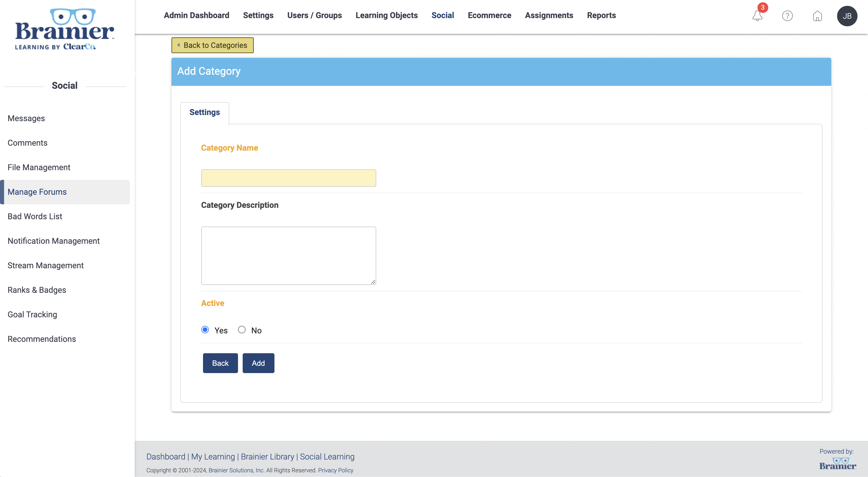Open Notification Management in sidebar
Image resolution: width=868 pixels, height=477 pixels.
[x=54, y=241]
